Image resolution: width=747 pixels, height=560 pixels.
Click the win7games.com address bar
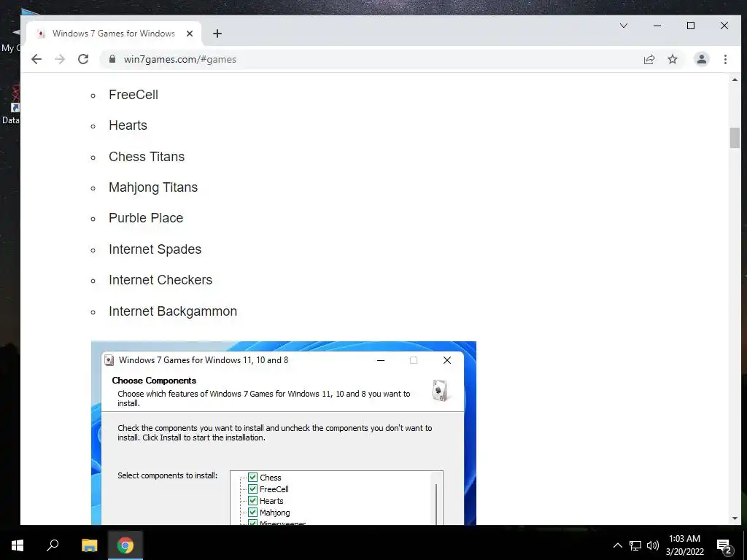[371, 59]
